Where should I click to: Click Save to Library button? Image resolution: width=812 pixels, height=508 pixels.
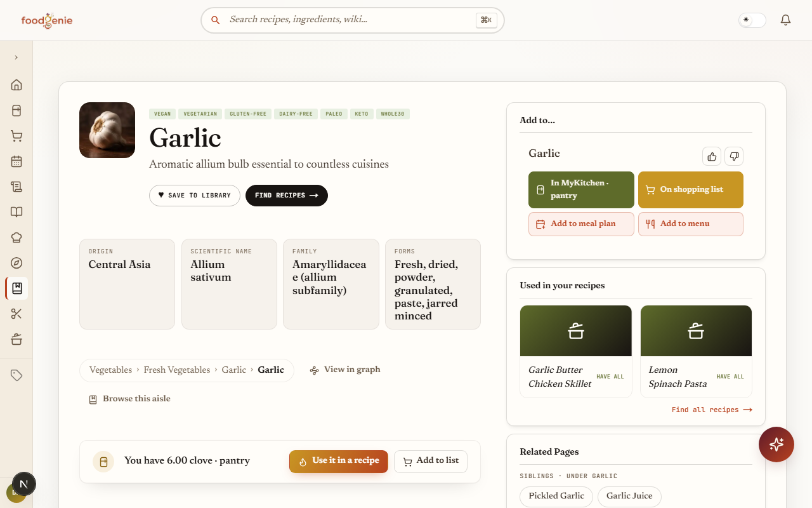pos(195,196)
